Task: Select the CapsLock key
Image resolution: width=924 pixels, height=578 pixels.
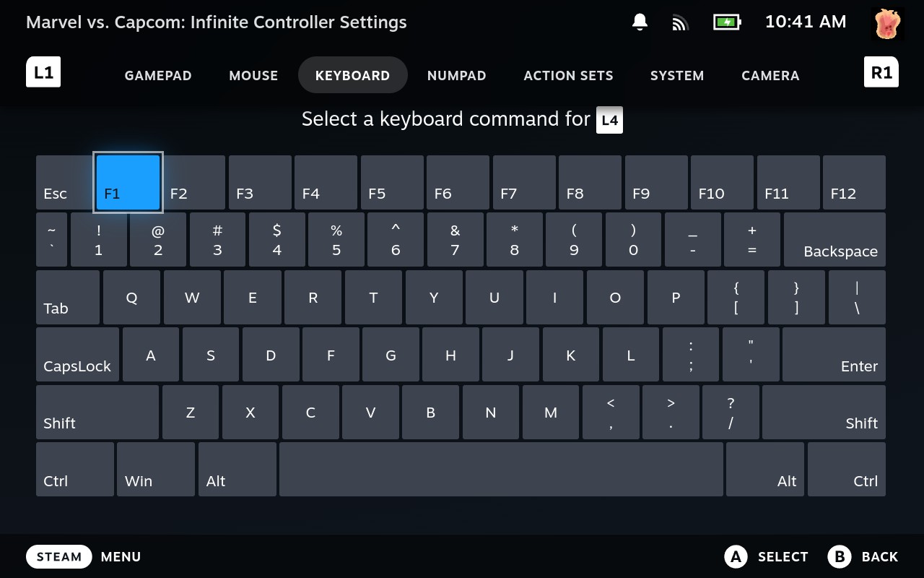Action: click(x=78, y=355)
